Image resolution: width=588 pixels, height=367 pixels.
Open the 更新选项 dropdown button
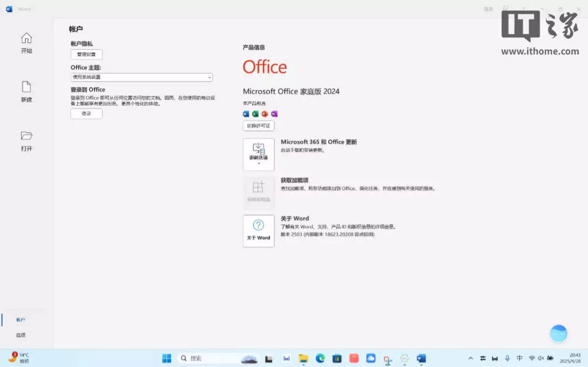(x=259, y=154)
